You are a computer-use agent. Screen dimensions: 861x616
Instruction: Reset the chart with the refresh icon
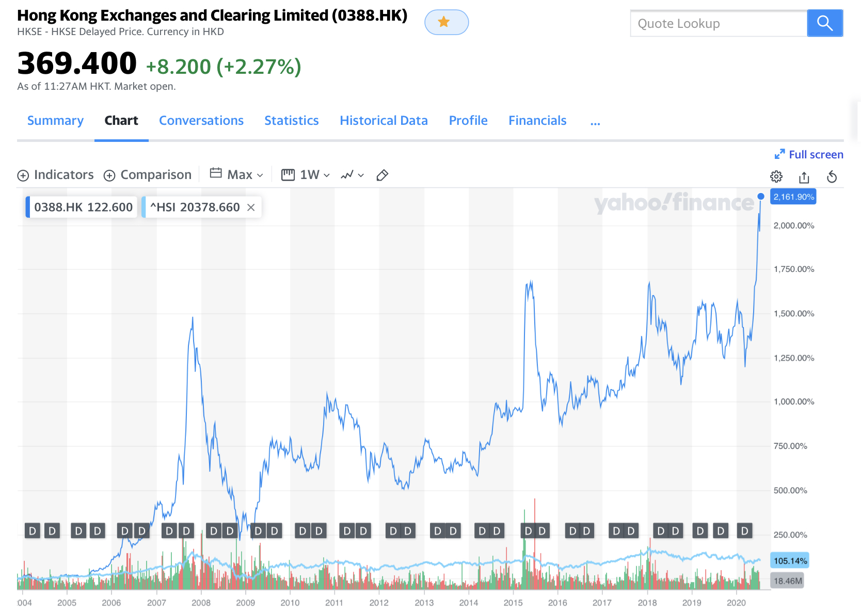pyautogui.click(x=832, y=177)
